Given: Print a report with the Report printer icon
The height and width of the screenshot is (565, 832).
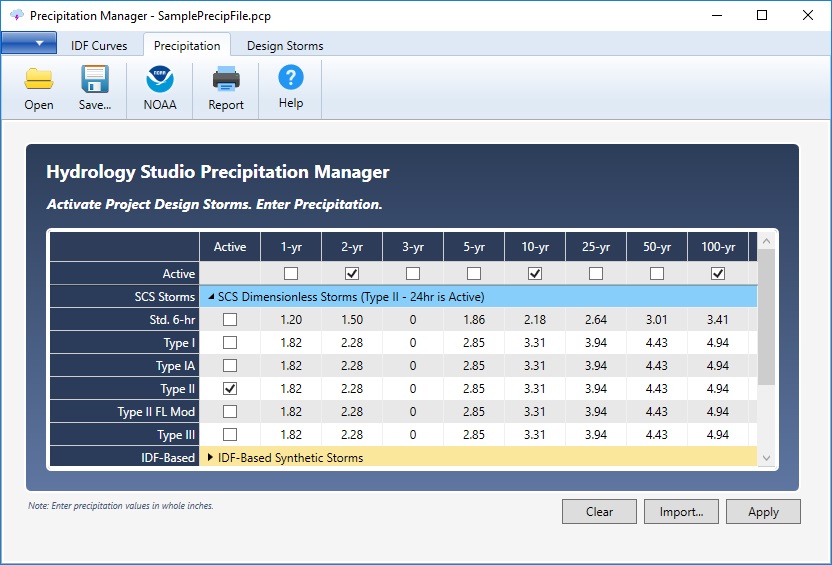Looking at the screenshot, I should (x=226, y=79).
